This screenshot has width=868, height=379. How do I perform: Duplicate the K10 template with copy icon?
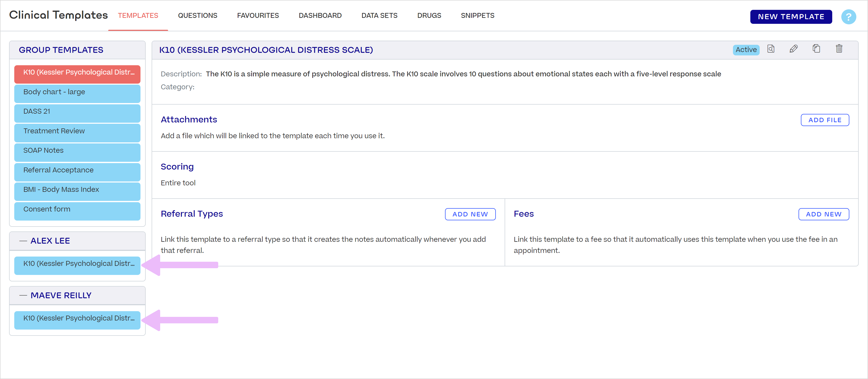[x=816, y=49]
